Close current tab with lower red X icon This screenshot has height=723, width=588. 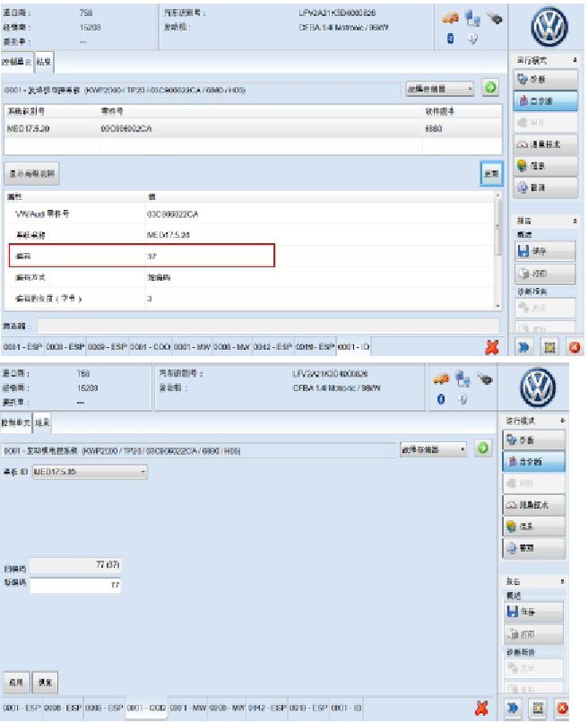[481, 708]
